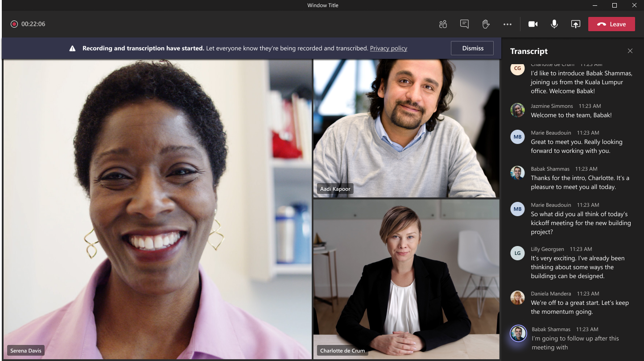Click the warning icon on the recording banner
Screen dimensions: 644x361
point(72,48)
